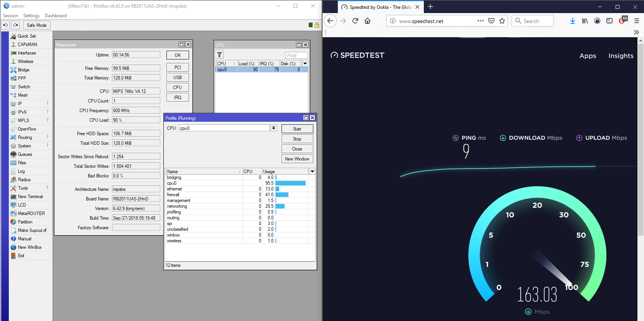Click Make Supout.rif
The width and height of the screenshot is (644, 321).
(32, 230)
